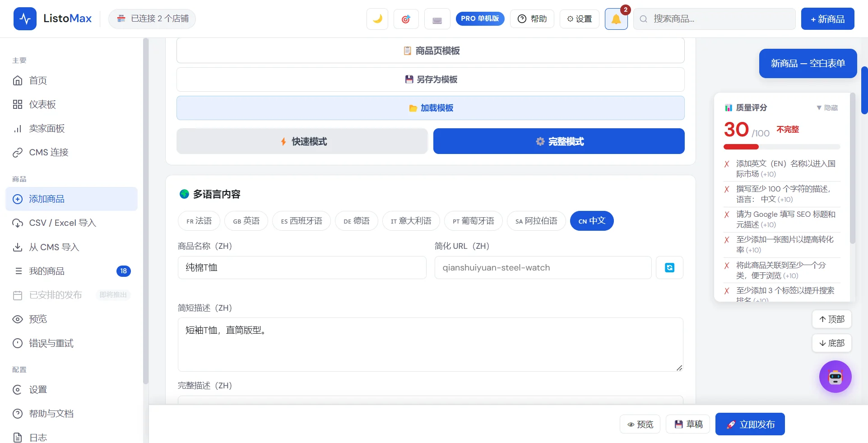The width and height of the screenshot is (868, 443).
Task: Toggle dark mode moon icon
Action: click(377, 19)
